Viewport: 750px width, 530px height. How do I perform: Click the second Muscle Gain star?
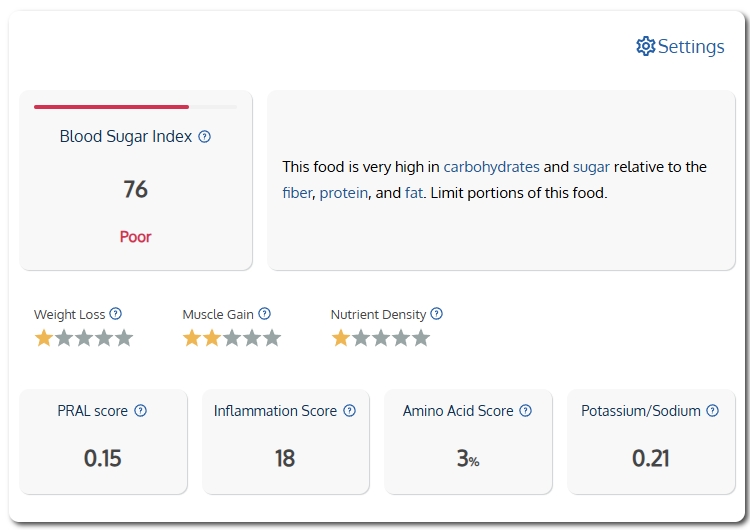[212, 338]
